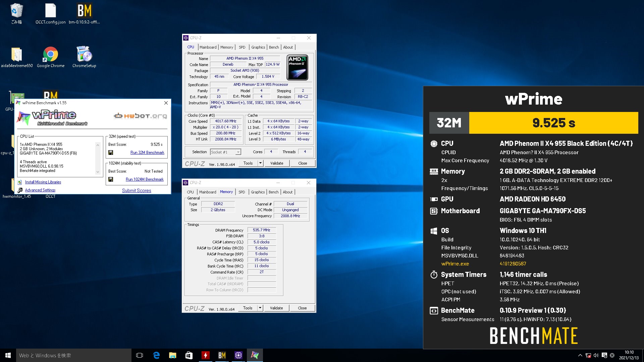Open the volume control tray icon
The width and height of the screenshot is (644, 362).
596,355
